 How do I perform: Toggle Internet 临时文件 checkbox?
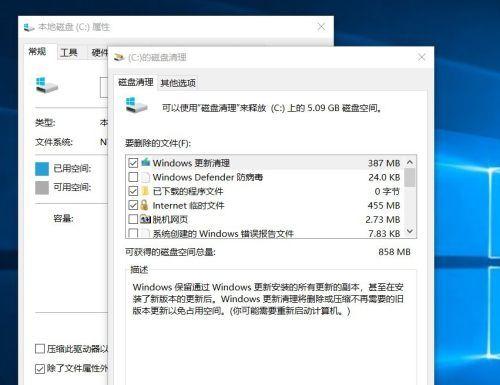point(133,205)
